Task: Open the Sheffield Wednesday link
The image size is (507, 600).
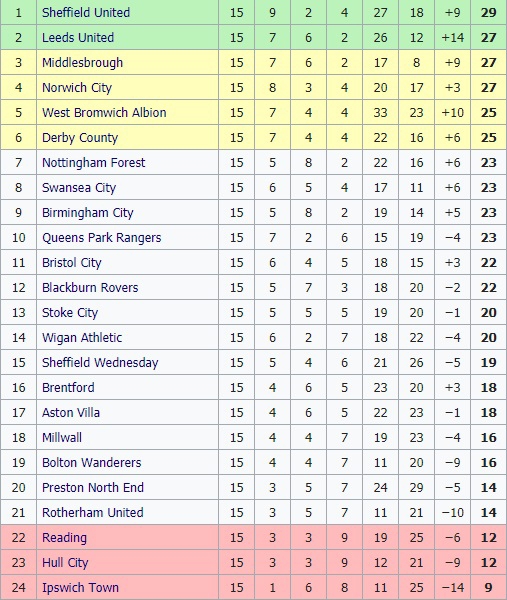Action: click(x=100, y=362)
